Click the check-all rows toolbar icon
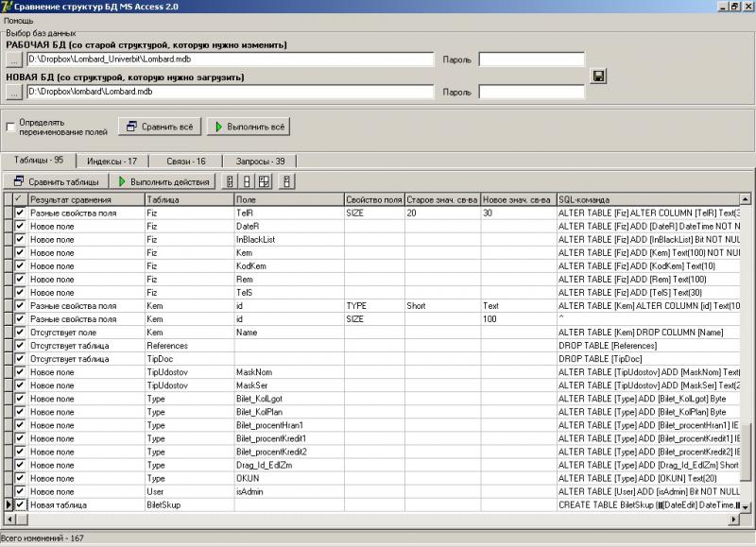 pyautogui.click(x=230, y=181)
